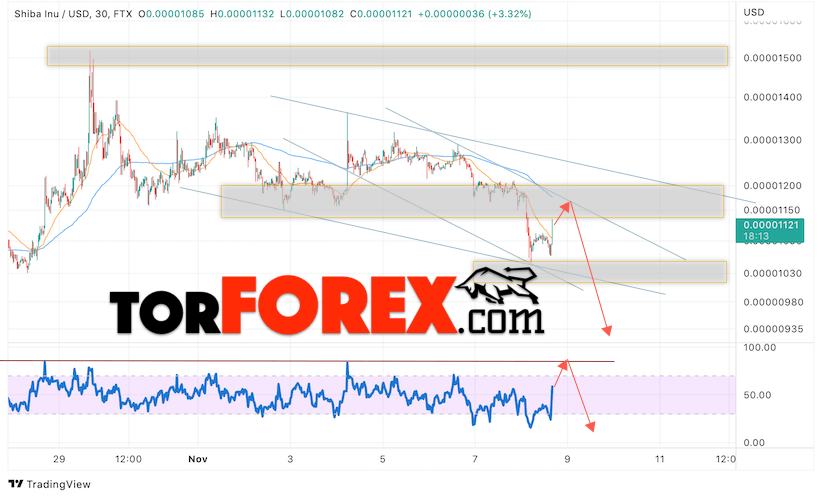Click the 0.00001150 price axis label
The image size is (822, 498).
pos(772,210)
